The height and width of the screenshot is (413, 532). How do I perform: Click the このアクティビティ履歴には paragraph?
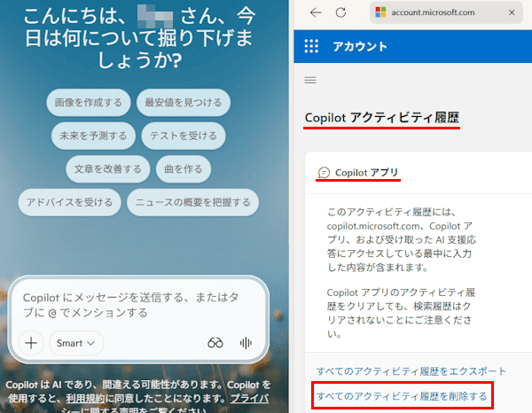(x=402, y=239)
